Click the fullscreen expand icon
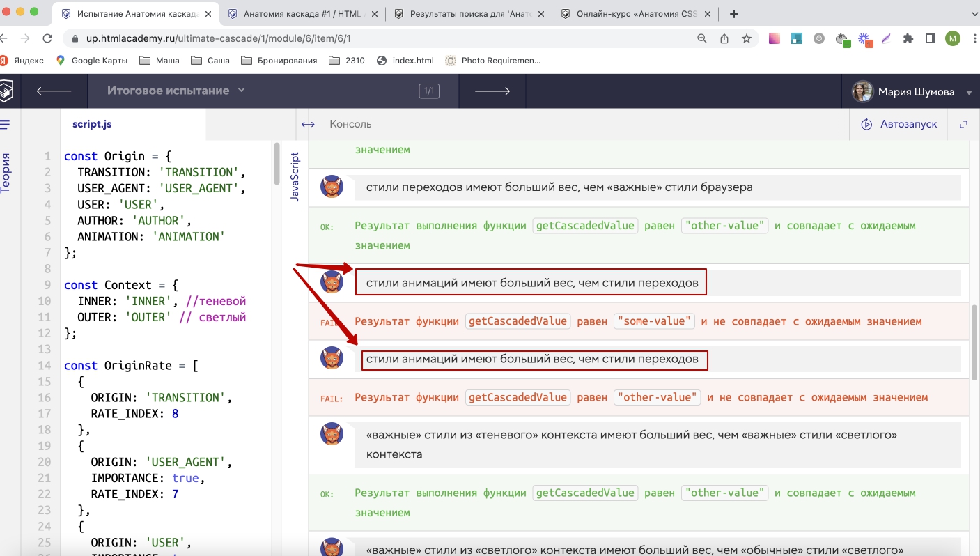This screenshot has width=980, height=556. click(964, 125)
